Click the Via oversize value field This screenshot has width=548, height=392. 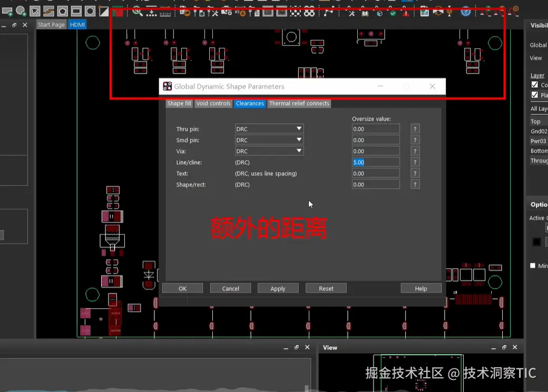pyautogui.click(x=376, y=151)
